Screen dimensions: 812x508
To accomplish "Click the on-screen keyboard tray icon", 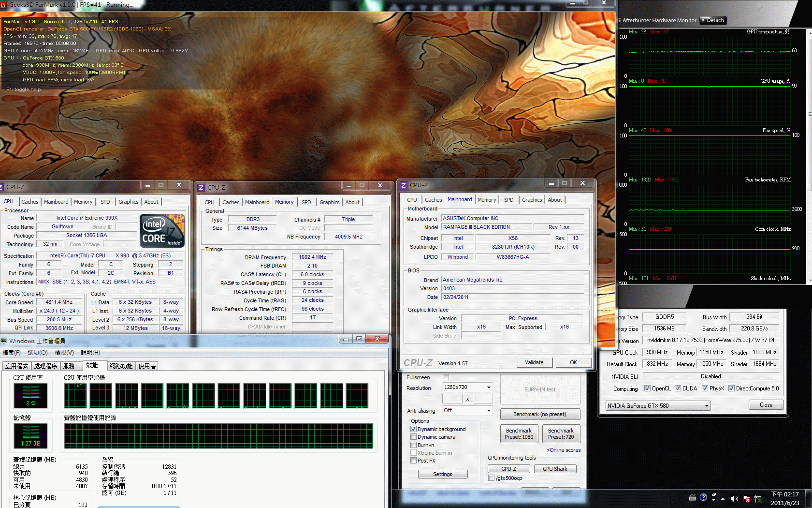I will coord(692,497).
